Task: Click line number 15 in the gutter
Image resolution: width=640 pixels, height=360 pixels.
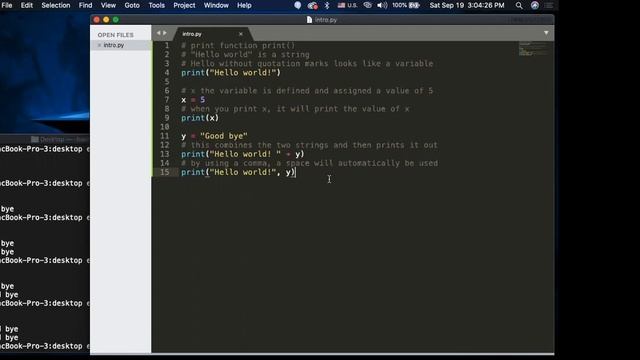Action: (x=164, y=172)
